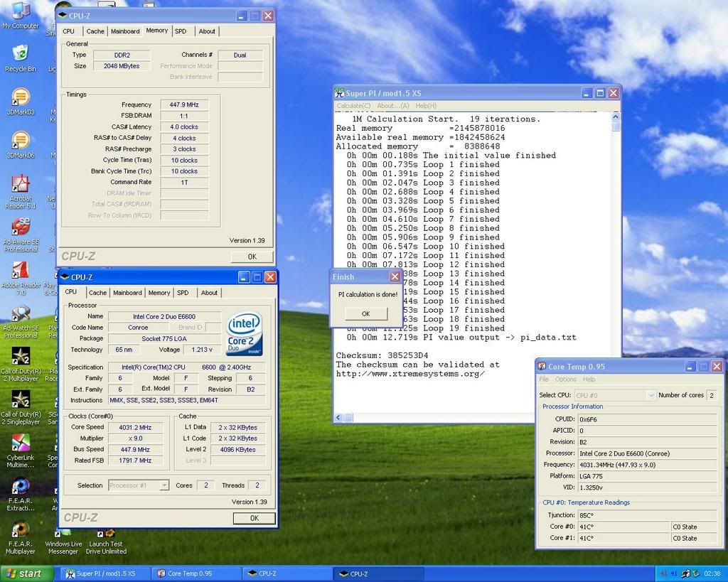Click the Core Speed value 4031.2 MHz
The image size is (728, 582).
pyautogui.click(x=135, y=428)
